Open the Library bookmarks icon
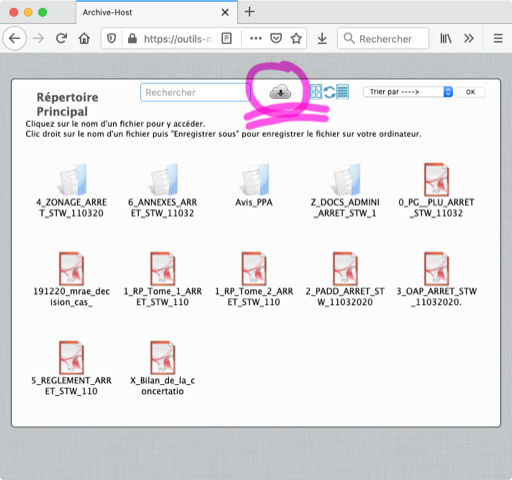The height and width of the screenshot is (480, 512). 446,39
